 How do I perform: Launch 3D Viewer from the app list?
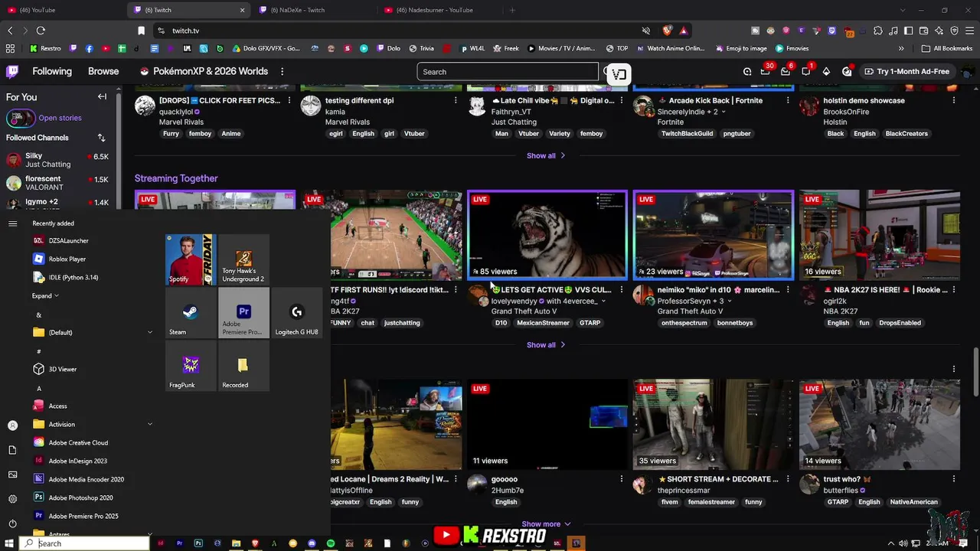(63, 369)
